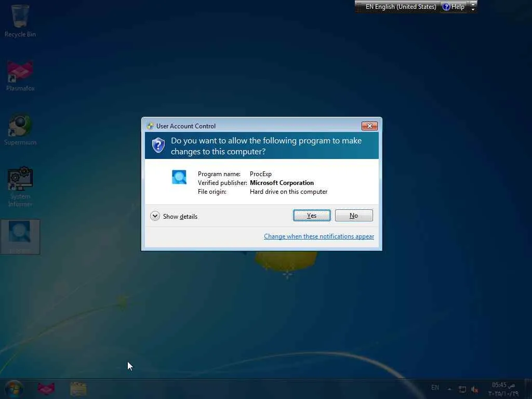Select the Supermium desktop shortcut

click(x=20, y=129)
